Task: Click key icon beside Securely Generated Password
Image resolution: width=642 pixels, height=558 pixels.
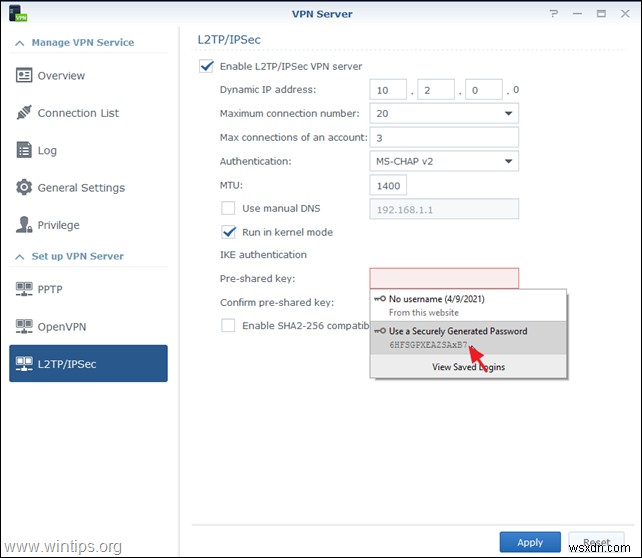Action: click(x=380, y=331)
